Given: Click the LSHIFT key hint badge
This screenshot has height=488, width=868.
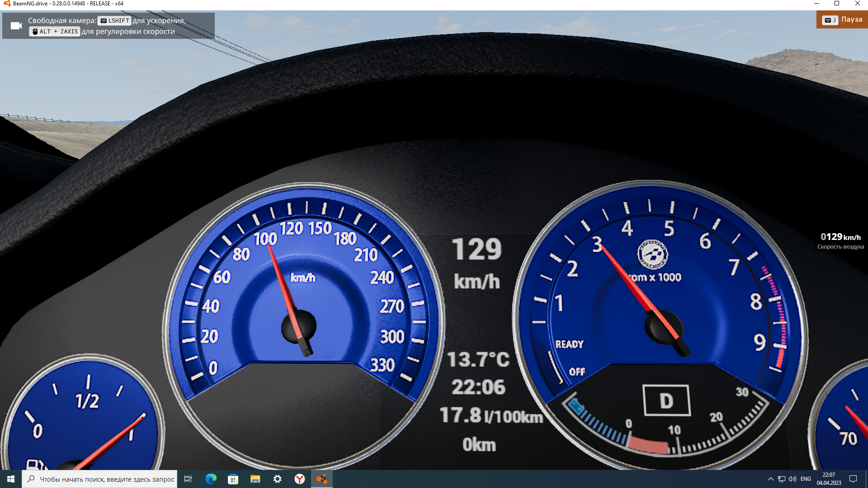Looking at the screenshot, I should coord(115,21).
